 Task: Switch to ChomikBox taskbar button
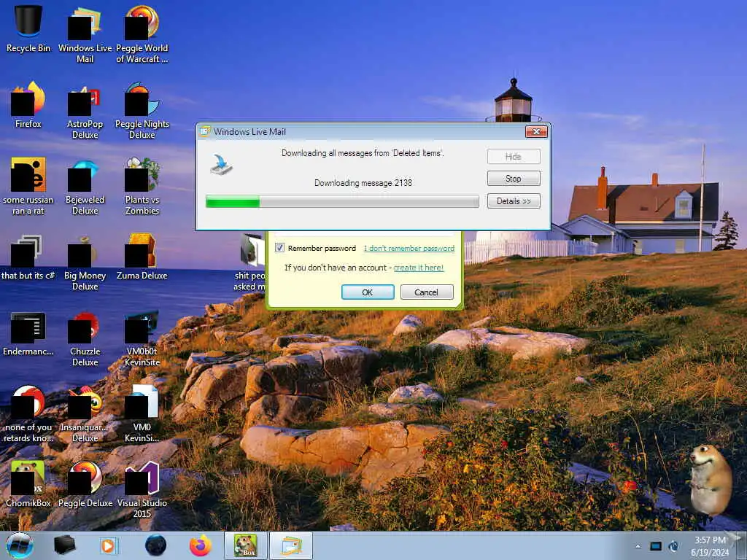[245, 545]
